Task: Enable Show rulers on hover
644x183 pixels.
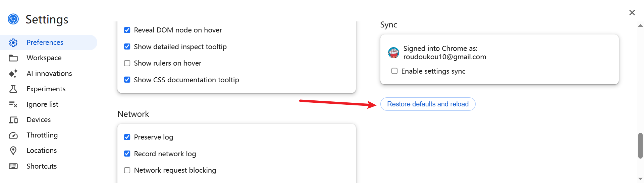Action: click(127, 63)
